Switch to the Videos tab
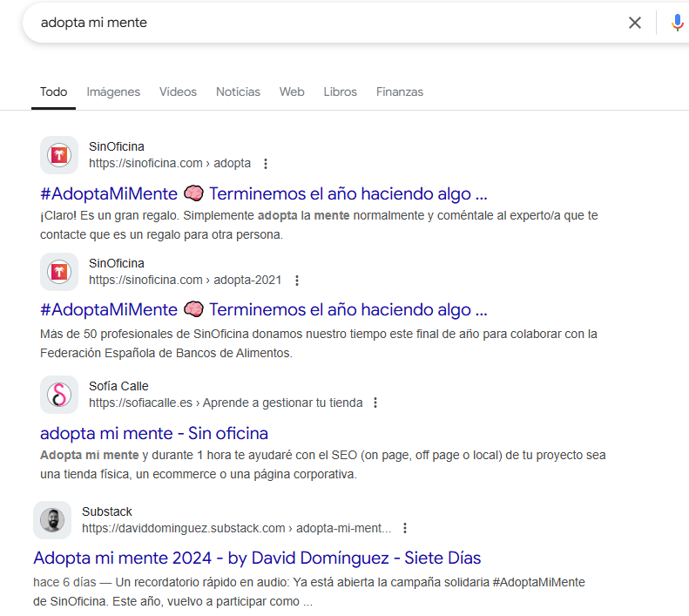The height and width of the screenshot is (616, 689). tap(178, 92)
